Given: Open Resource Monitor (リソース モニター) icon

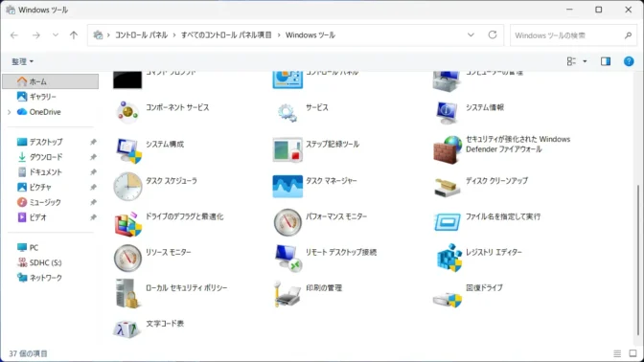Looking at the screenshot, I should pos(127,259).
